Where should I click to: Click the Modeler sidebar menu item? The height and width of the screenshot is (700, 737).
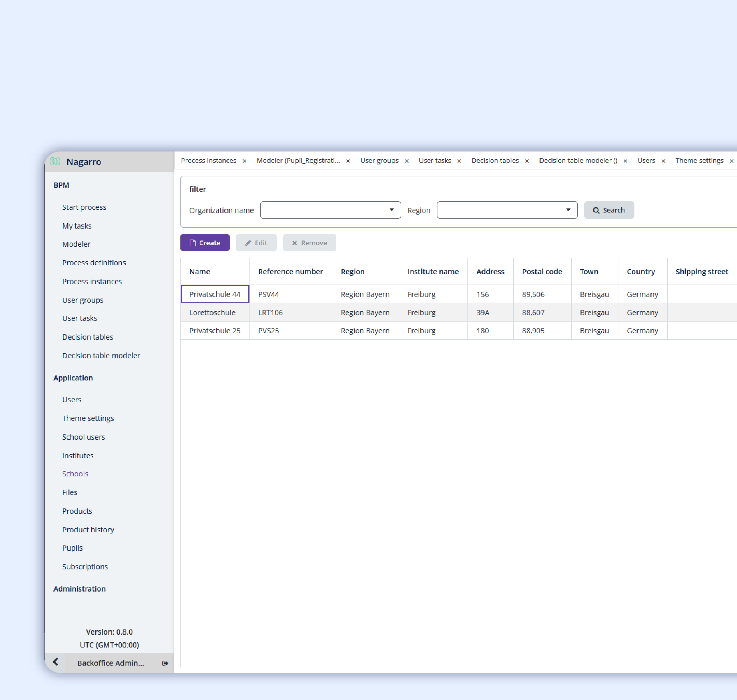coord(77,244)
